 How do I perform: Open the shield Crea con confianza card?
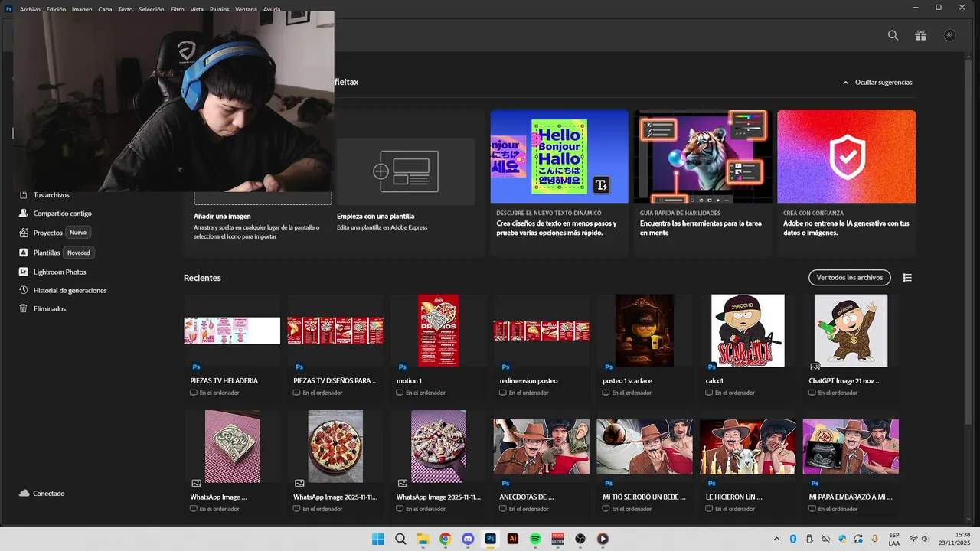(x=846, y=183)
